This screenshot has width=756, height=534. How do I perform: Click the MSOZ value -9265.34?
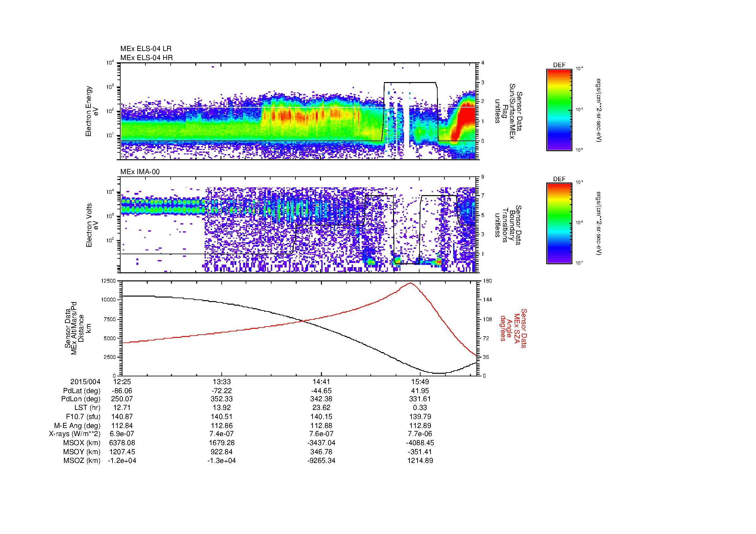321,461
